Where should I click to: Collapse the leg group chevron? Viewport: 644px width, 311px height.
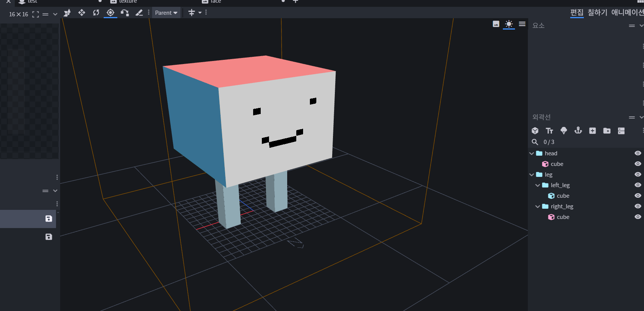coord(532,175)
